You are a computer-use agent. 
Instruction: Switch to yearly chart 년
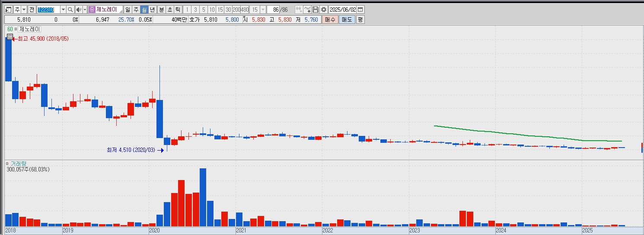pyautogui.click(x=153, y=10)
